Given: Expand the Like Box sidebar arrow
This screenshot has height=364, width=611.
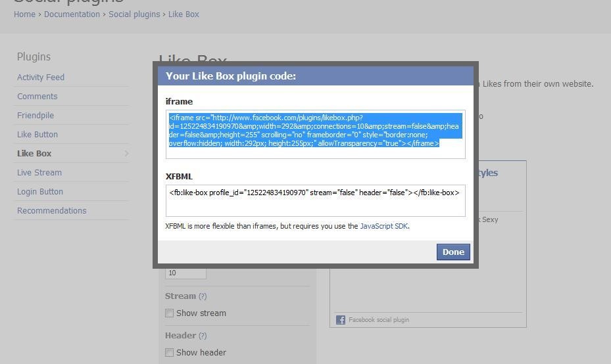Looking at the screenshot, I should click(126, 154).
